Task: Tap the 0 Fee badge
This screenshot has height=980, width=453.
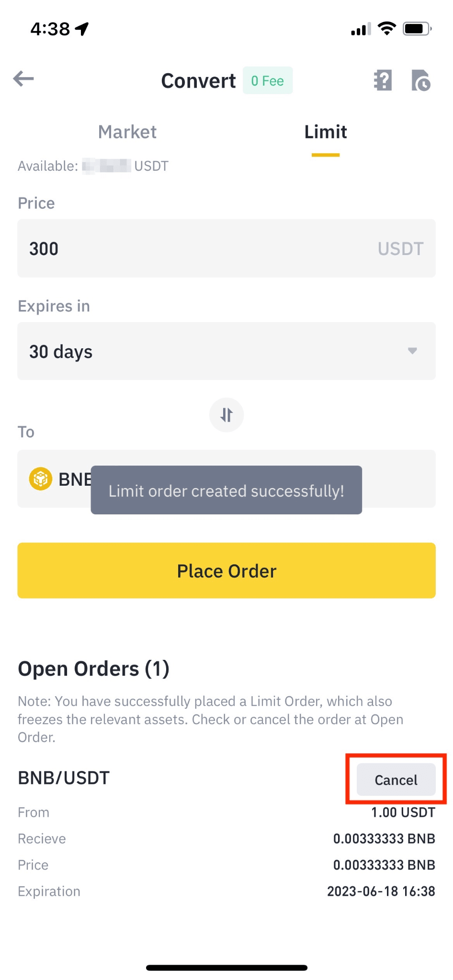Action: click(x=267, y=81)
